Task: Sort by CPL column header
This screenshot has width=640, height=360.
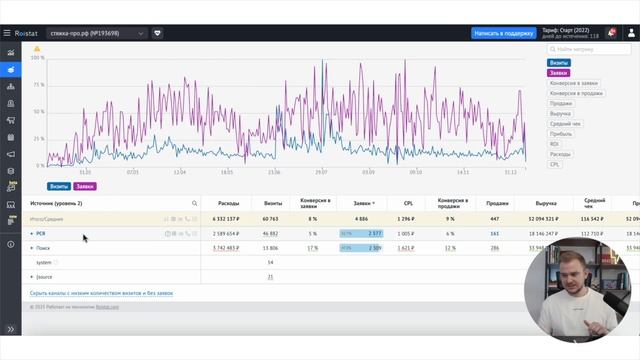Action: [408, 203]
